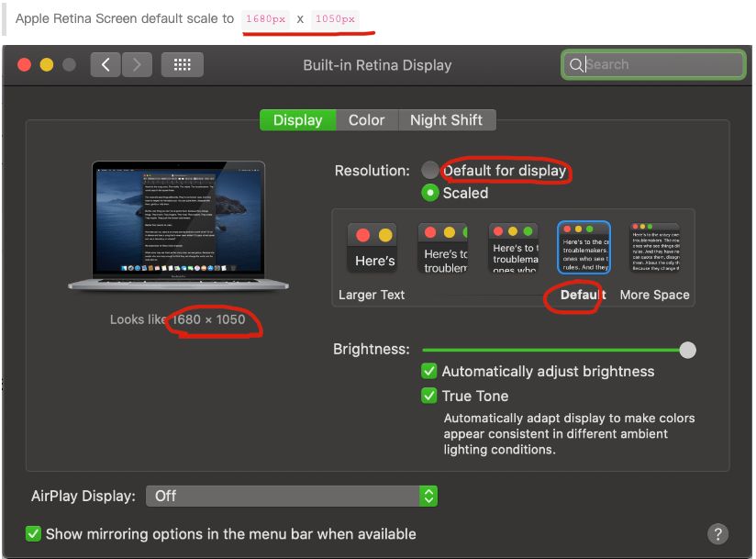Show all preferences grid button
The width and height of the screenshot is (756, 559).
182,64
